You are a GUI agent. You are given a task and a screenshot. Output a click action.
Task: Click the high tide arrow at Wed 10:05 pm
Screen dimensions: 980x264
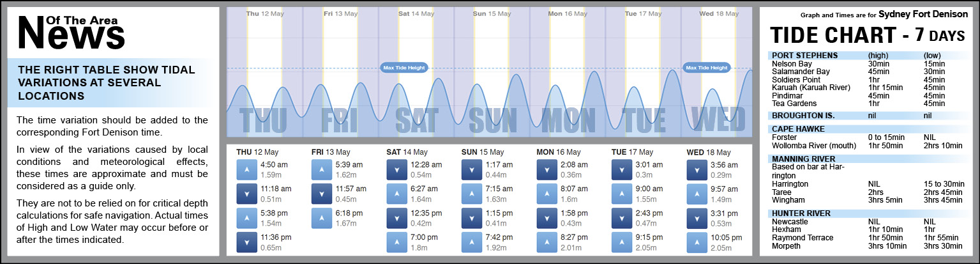(697, 242)
